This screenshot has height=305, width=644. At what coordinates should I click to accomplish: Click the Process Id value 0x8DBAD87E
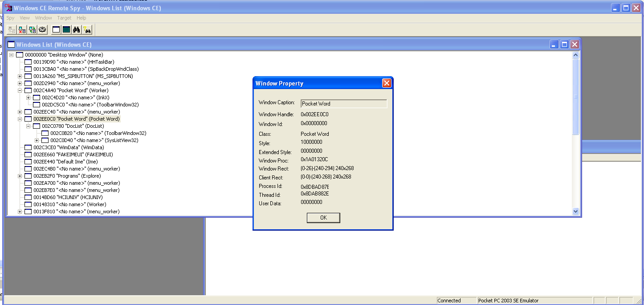click(315, 186)
